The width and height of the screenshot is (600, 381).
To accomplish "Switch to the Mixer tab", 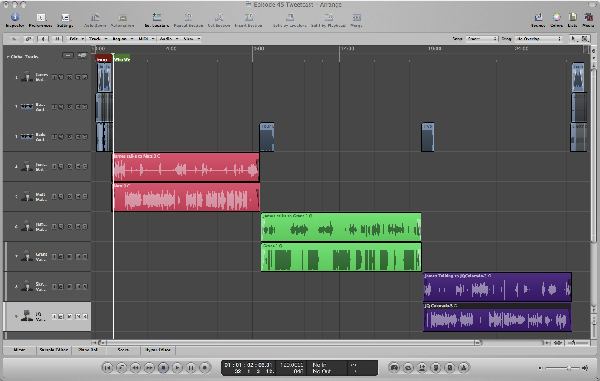I will click(20, 350).
